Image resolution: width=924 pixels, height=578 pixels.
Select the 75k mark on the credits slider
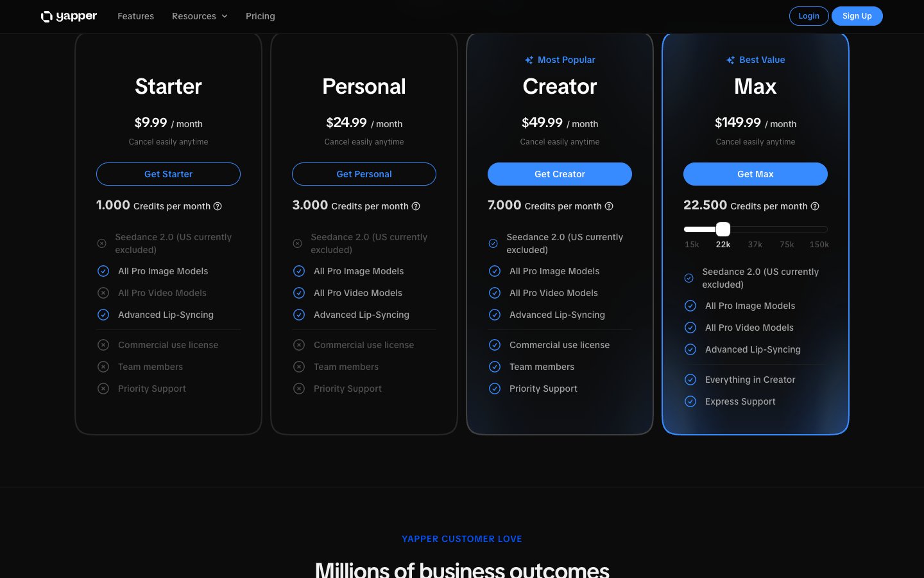[x=787, y=244]
